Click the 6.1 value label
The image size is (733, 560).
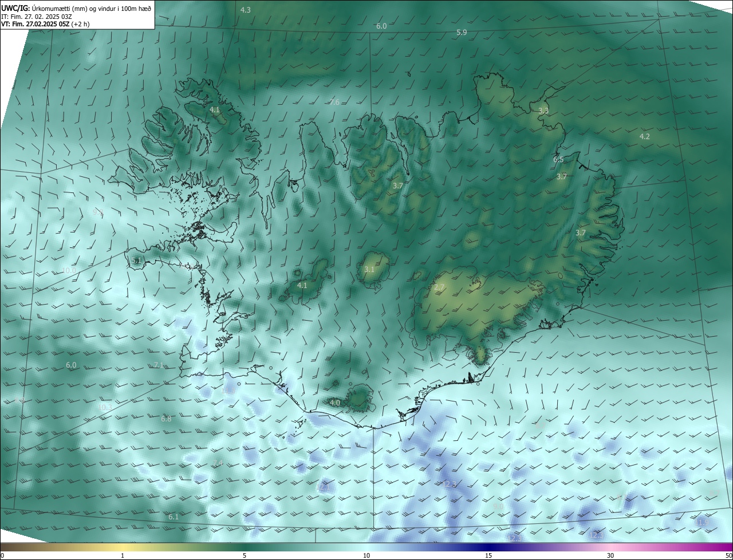click(174, 516)
